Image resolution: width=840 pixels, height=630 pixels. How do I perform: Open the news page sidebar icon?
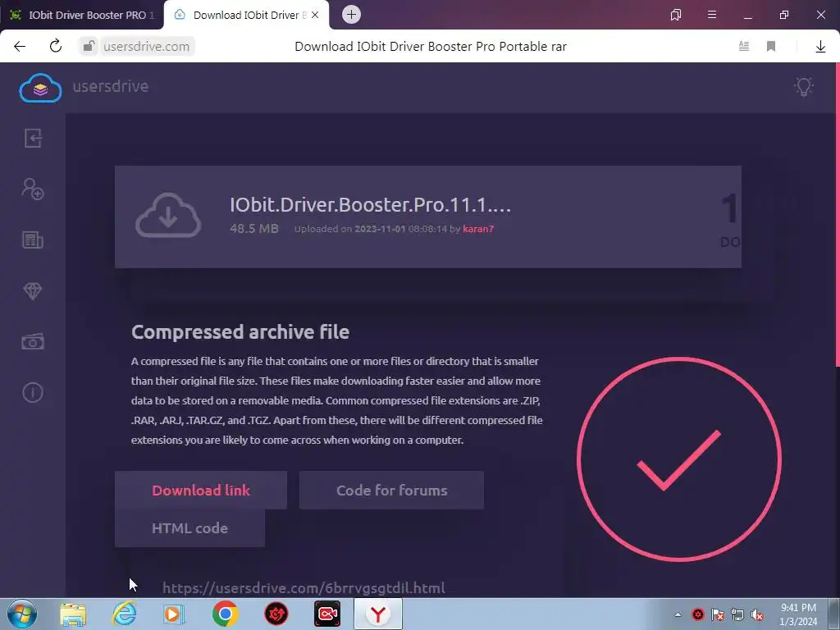click(x=33, y=240)
